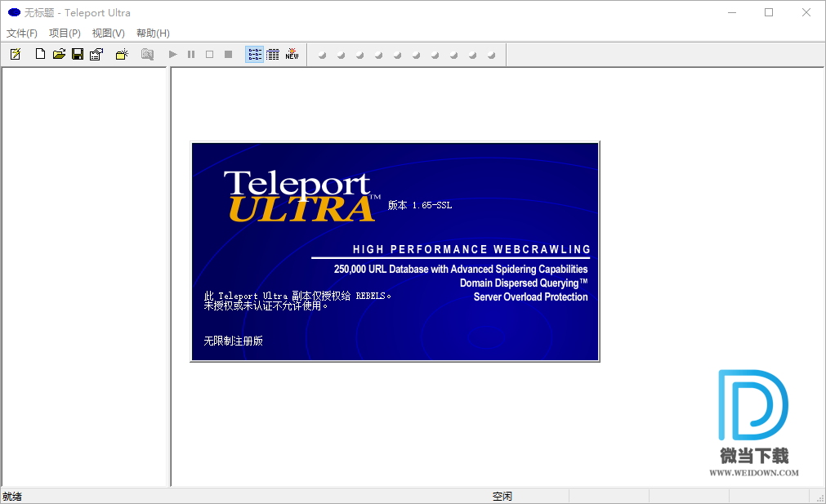This screenshot has width=826, height=504.
Task: Show only NEW files
Action: point(292,54)
